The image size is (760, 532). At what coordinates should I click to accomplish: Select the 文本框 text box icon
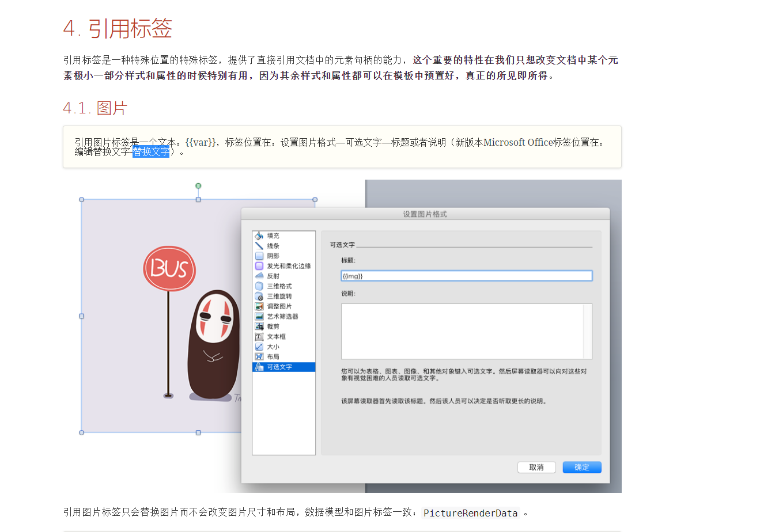(259, 337)
